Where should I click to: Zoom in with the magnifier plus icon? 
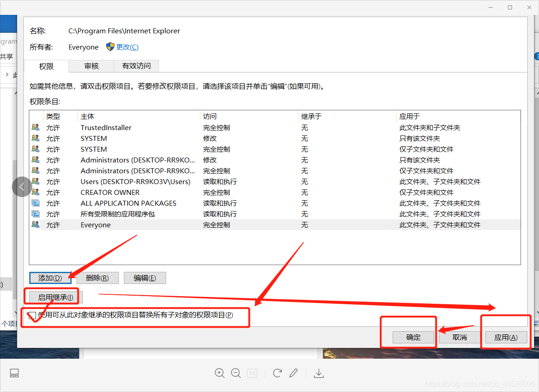(220, 373)
